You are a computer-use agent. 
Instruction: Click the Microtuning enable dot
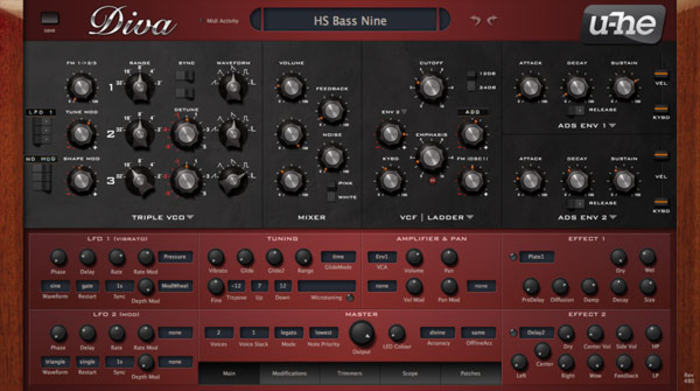click(x=350, y=298)
